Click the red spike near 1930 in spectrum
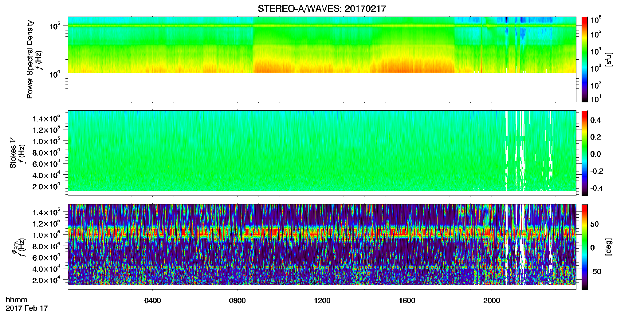 pos(481,58)
